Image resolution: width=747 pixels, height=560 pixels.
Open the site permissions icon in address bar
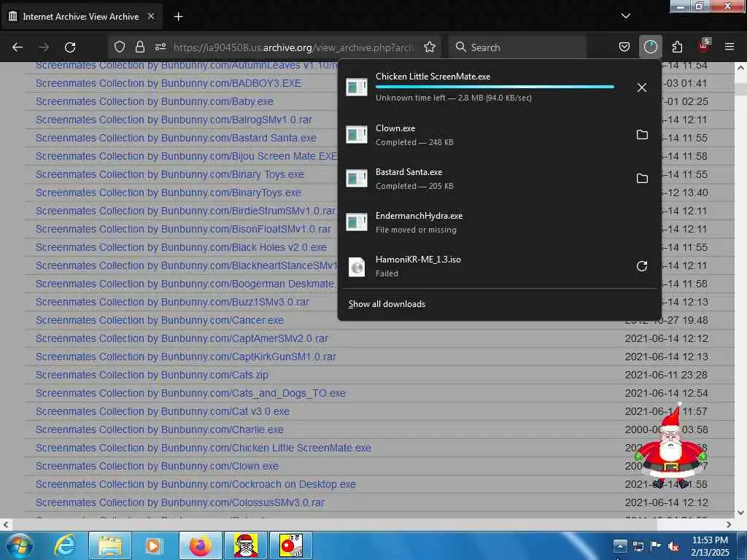(x=160, y=47)
